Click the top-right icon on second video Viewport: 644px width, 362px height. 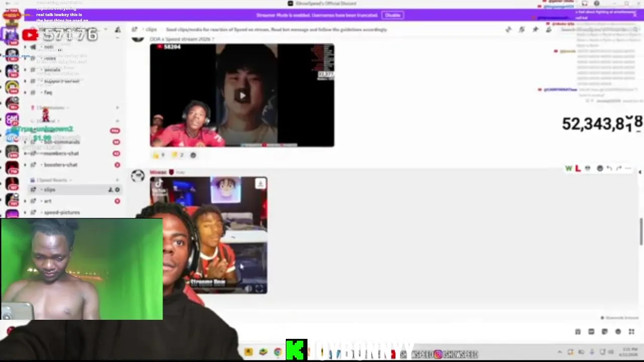pos(260,184)
